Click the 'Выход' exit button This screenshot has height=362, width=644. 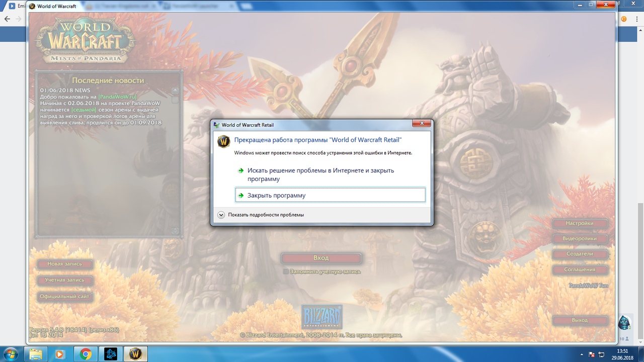click(x=580, y=320)
